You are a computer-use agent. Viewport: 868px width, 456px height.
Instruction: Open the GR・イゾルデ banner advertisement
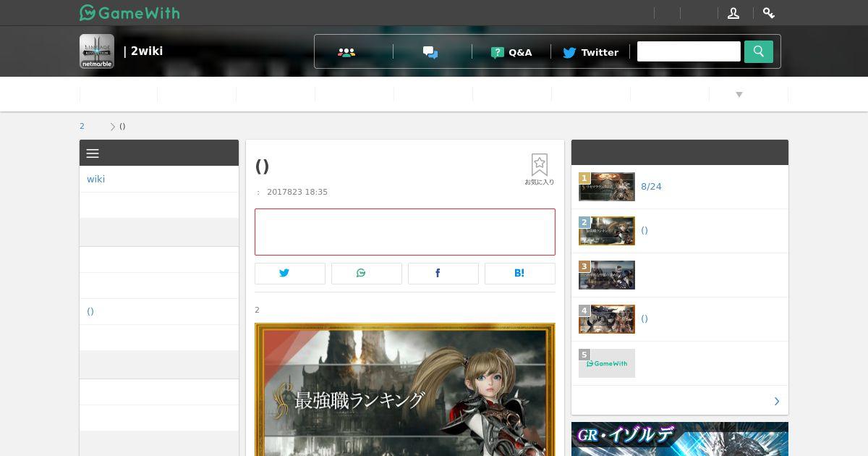(680, 439)
